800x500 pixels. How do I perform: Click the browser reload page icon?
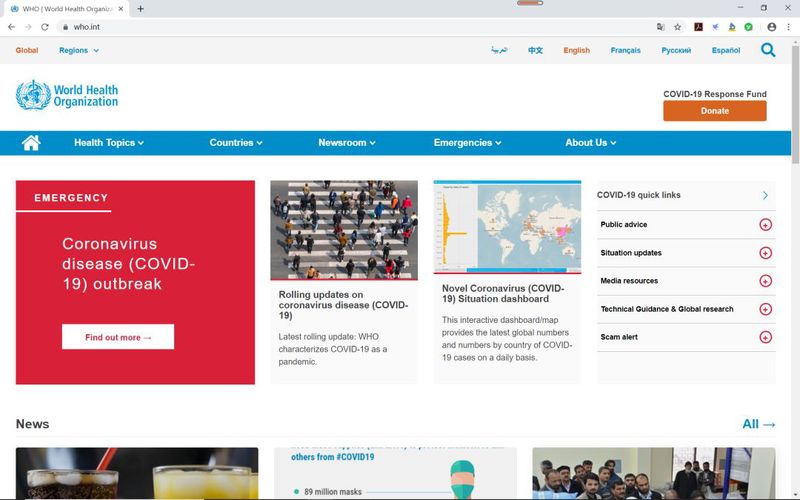(x=45, y=27)
